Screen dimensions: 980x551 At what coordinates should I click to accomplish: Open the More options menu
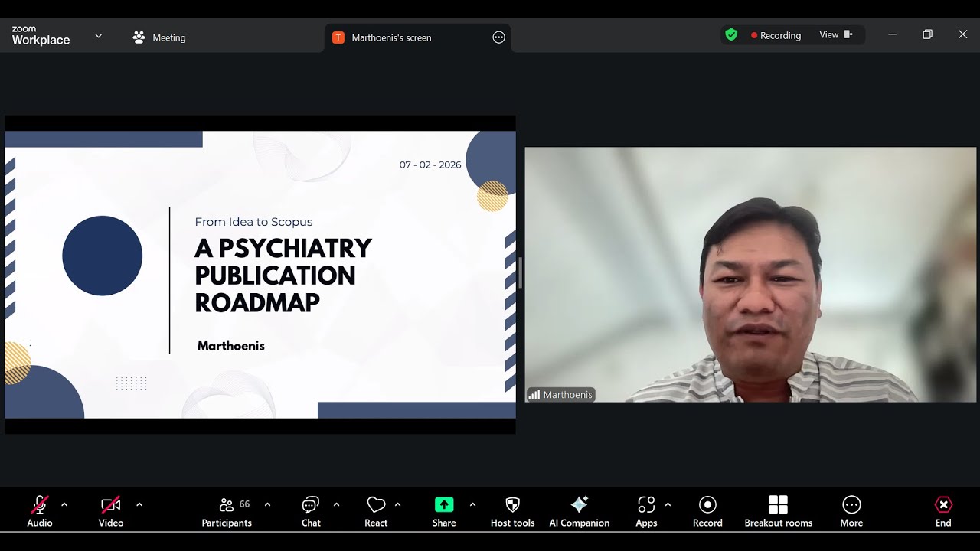pos(851,511)
